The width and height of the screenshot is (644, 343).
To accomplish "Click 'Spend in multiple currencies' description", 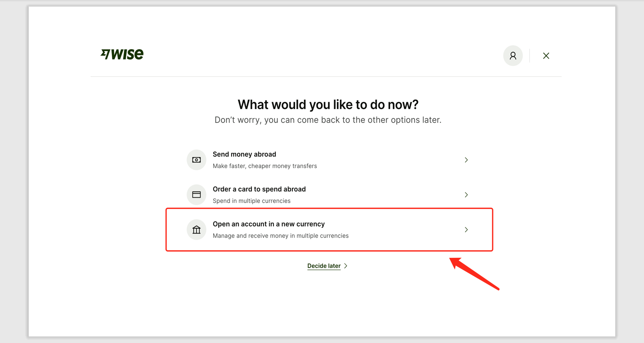I will (x=251, y=201).
